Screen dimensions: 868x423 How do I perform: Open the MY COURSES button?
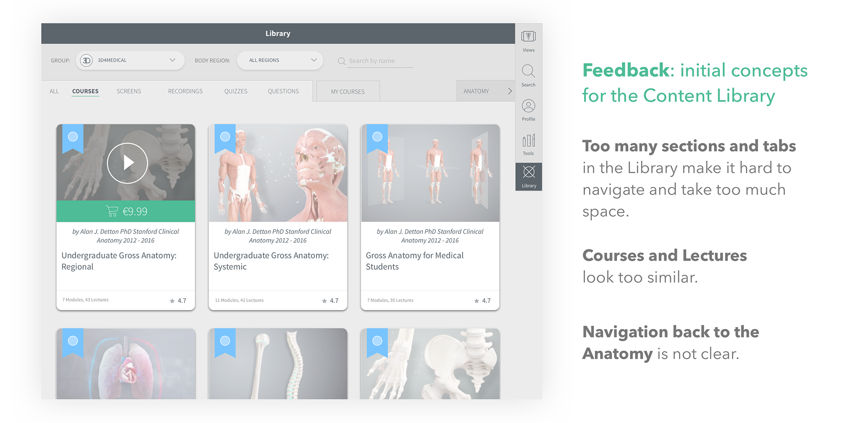(348, 91)
